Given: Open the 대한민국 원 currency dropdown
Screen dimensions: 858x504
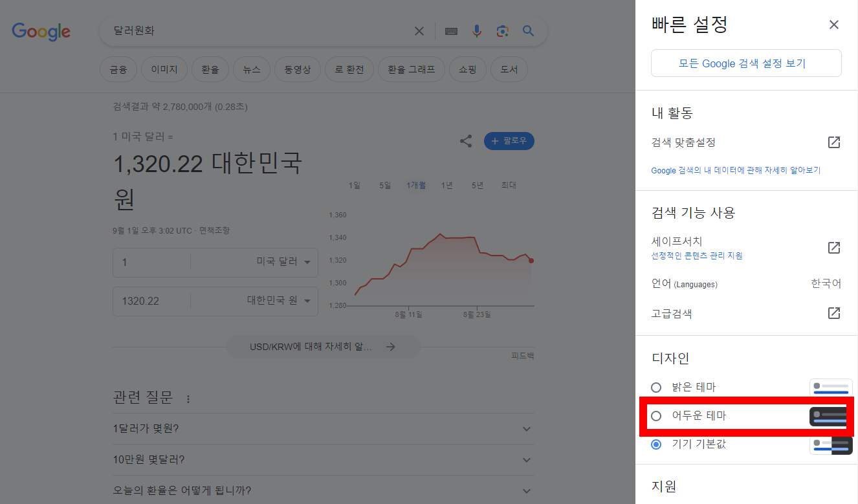Looking at the screenshot, I should point(307,301).
